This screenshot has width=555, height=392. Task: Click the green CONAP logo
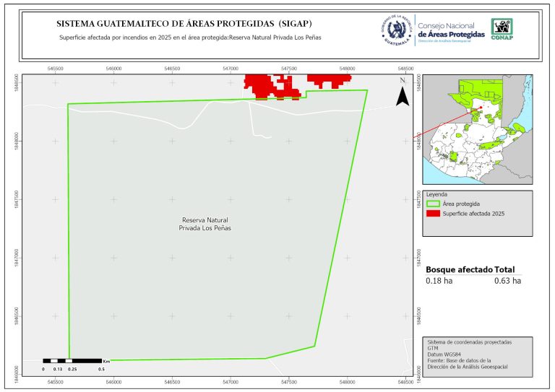pyautogui.click(x=503, y=29)
